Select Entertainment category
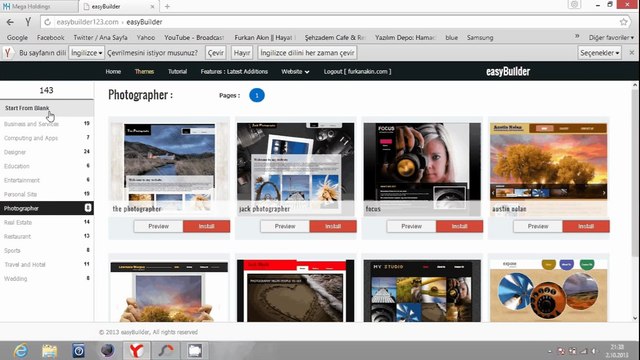640x360 pixels. [x=47, y=180]
